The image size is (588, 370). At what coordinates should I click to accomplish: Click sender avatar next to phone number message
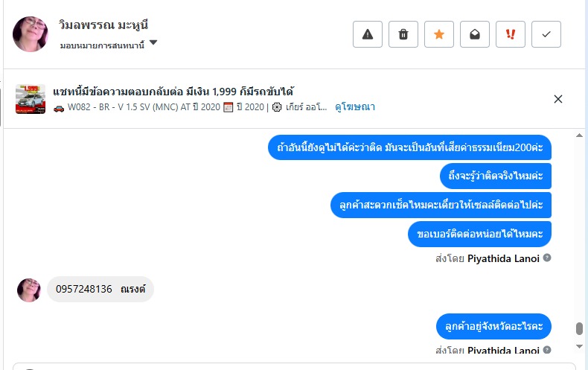click(x=29, y=290)
